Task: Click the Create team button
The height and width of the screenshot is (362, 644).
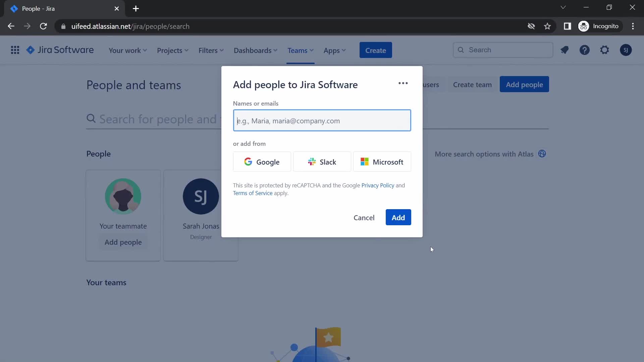Action: point(472,84)
